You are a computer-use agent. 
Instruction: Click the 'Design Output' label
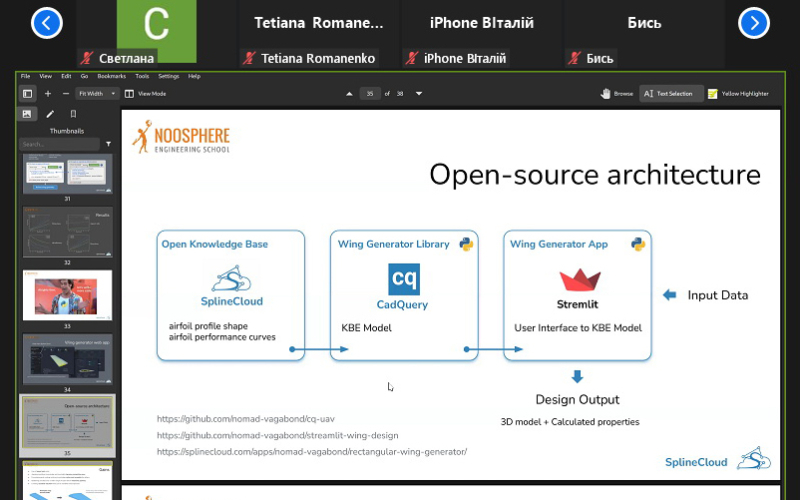[577, 399]
